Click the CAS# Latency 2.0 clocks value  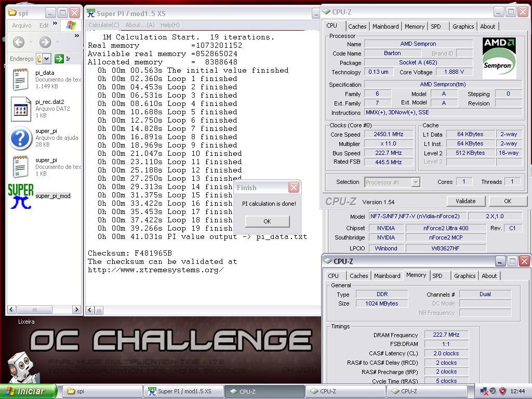[446, 353]
